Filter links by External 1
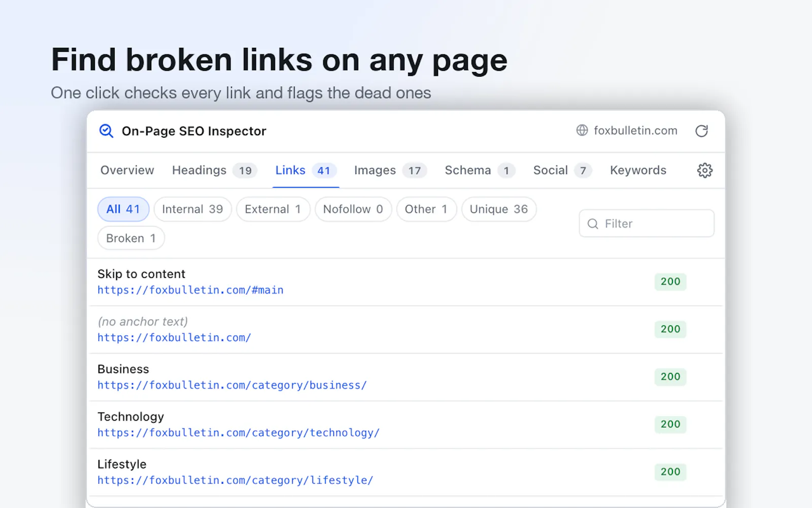This screenshot has height=508, width=812. (273, 209)
